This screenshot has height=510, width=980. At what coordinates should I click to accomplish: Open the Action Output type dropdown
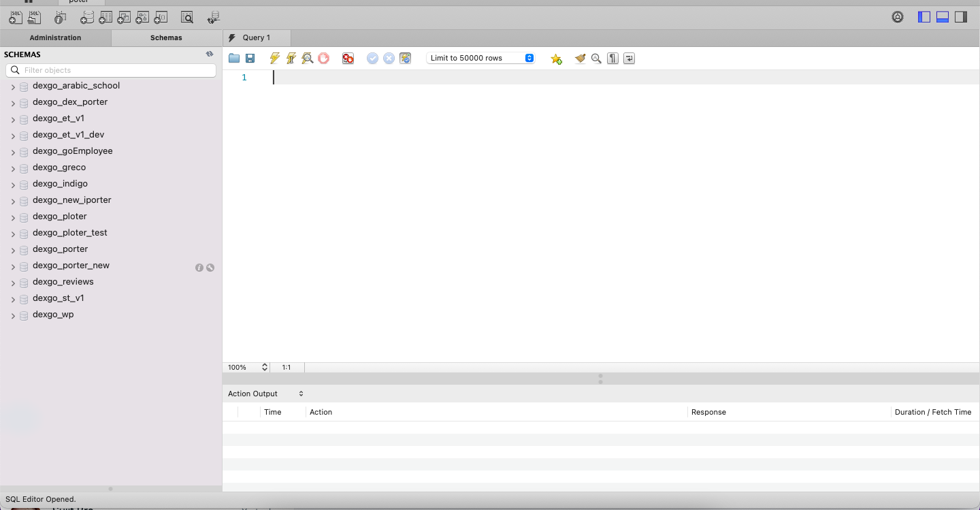point(265,394)
